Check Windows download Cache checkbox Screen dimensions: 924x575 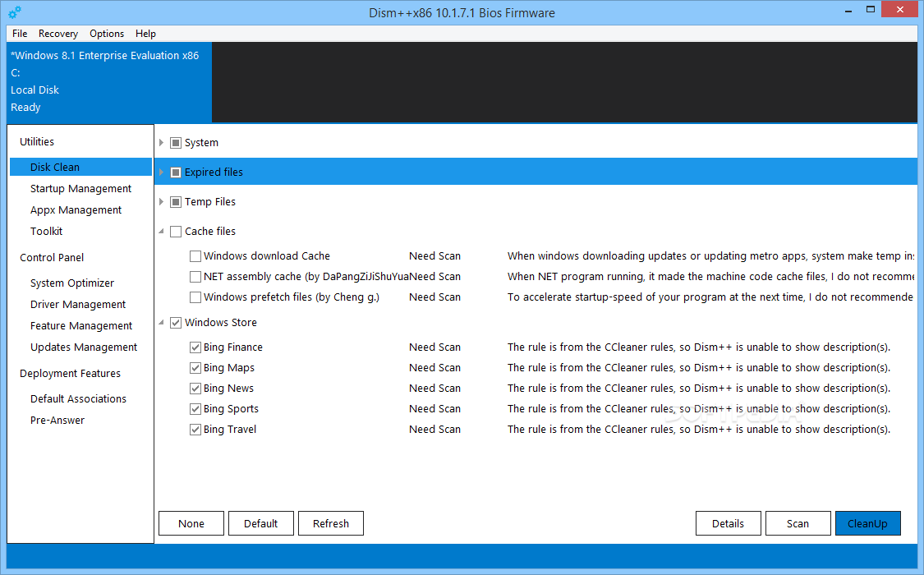[195, 256]
